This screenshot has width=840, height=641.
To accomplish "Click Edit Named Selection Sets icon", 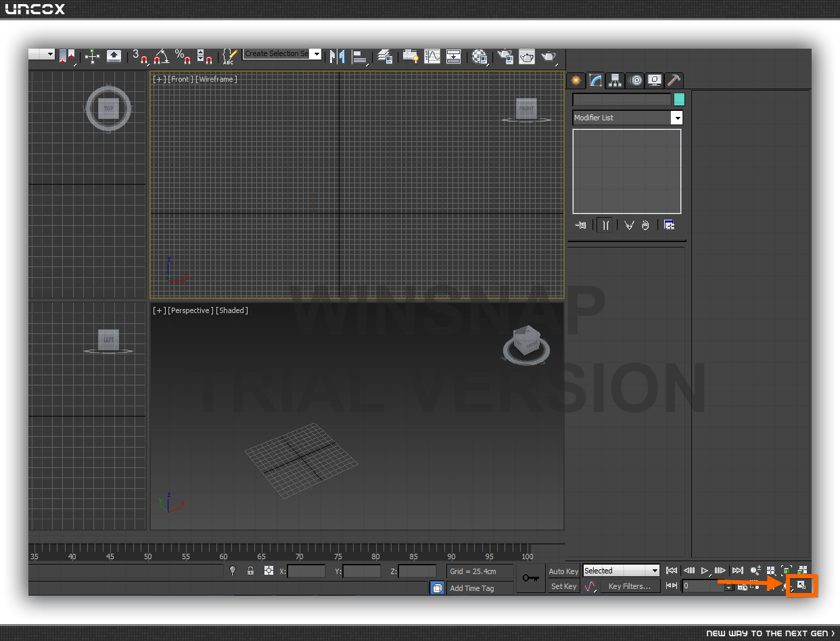I will tap(230, 56).
